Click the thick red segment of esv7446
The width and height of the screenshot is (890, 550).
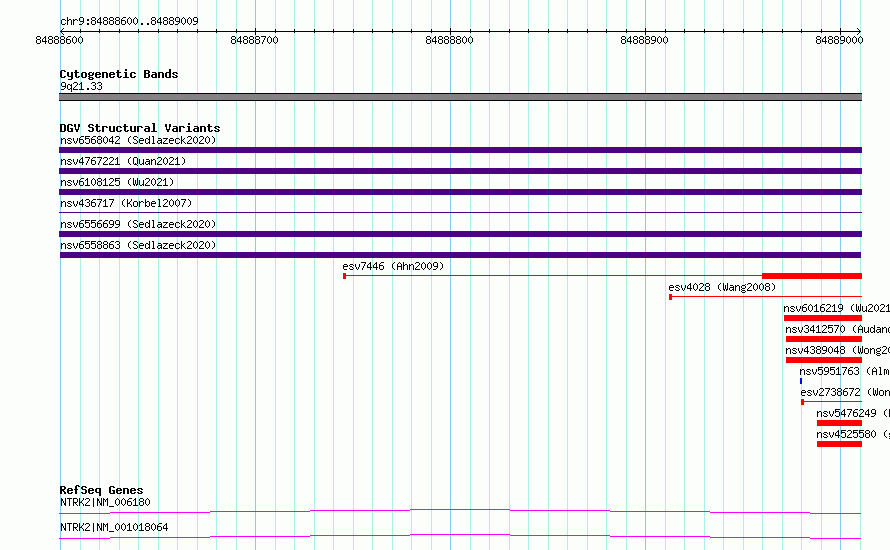[x=812, y=276]
